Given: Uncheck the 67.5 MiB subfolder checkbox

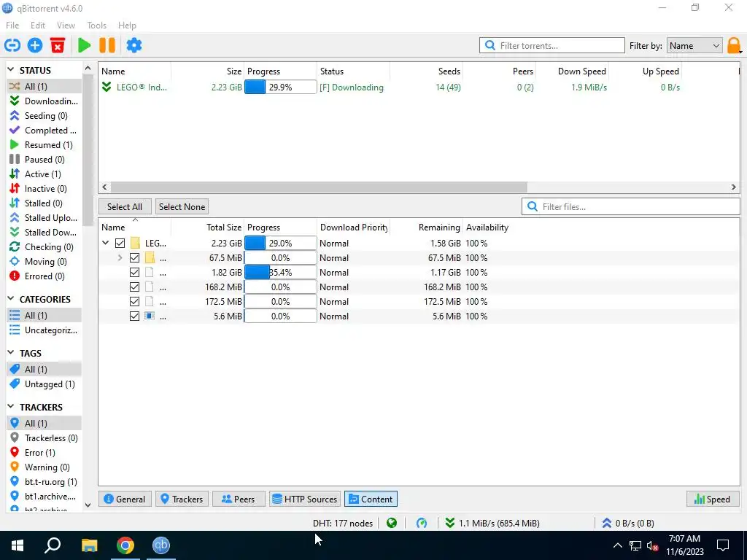Looking at the screenshot, I should click(134, 258).
